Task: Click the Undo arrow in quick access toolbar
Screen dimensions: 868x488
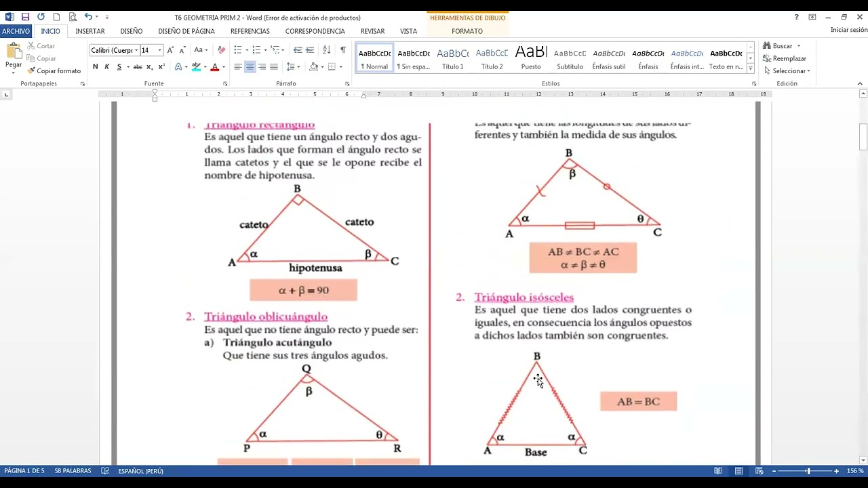Action: pyautogui.click(x=88, y=17)
